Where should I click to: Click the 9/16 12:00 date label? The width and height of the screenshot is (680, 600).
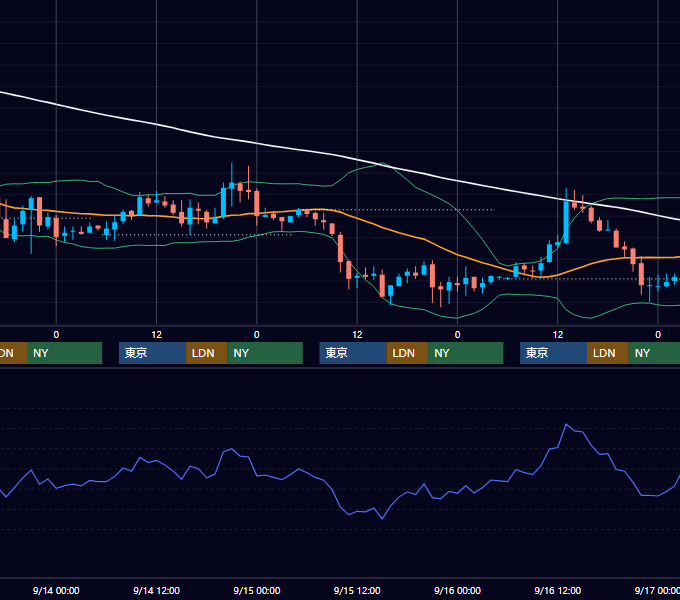558,590
